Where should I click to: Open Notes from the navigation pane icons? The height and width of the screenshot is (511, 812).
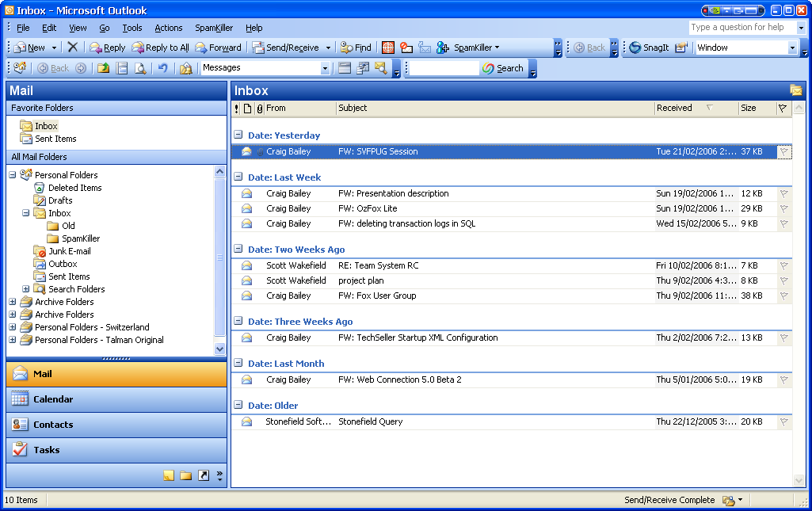(169, 475)
